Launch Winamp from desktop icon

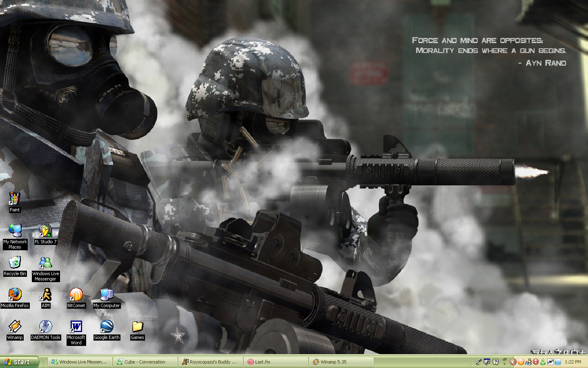click(15, 330)
